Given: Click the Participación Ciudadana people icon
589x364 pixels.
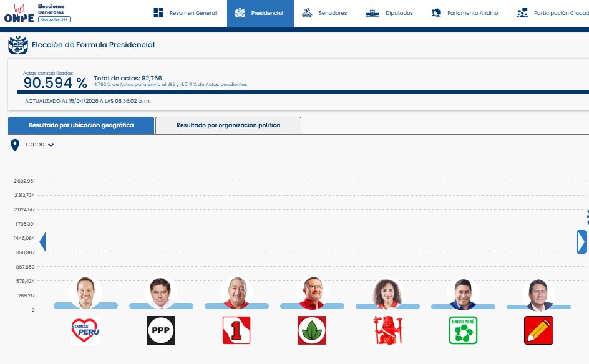Looking at the screenshot, I should coord(522,13).
